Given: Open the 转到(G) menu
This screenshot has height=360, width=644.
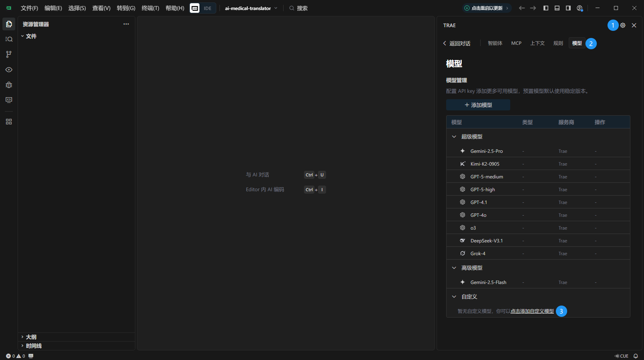Looking at the screenshot, I should pos(126,8).
